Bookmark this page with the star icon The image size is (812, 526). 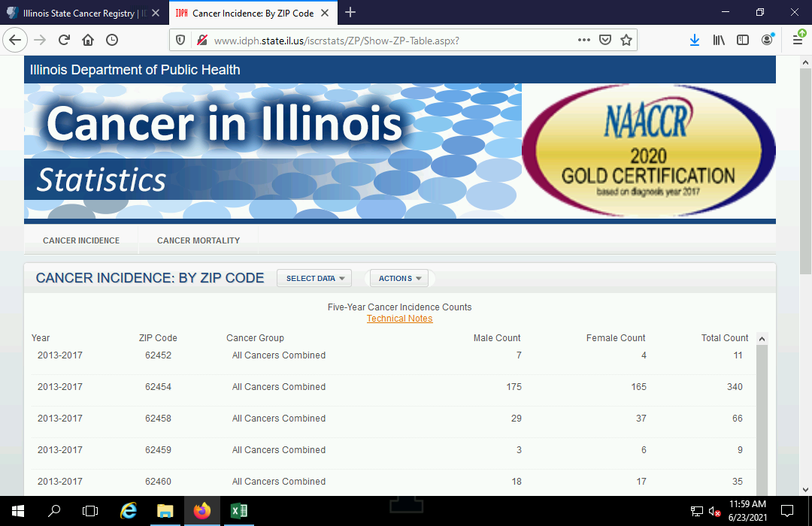[x=626, y=41]
